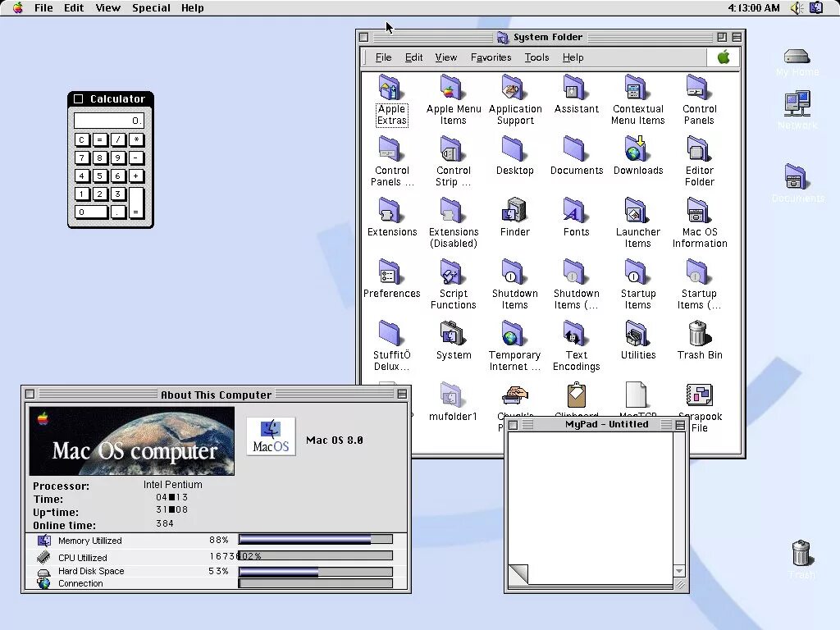Open the Favorites menu in System Folder window
This screenshot has width=840, height=630.
click(x=491, y=57)
